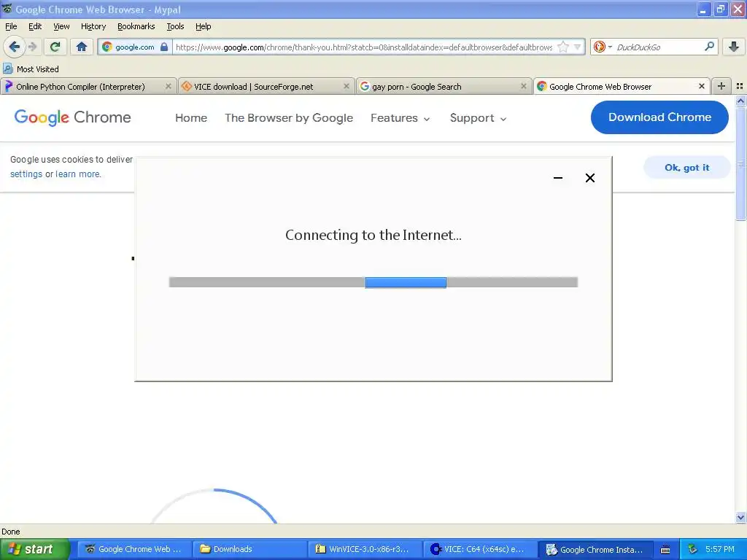The width and height of the screenshot is (747, 560).
Task: Dismiss cookies with Ok, got it
Action: coord(686,167)
